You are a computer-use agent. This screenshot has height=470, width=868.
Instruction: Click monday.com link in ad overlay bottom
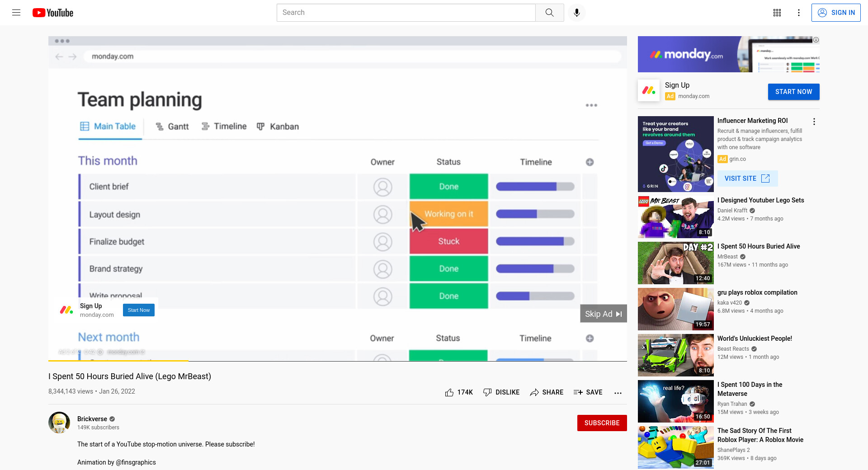click(x=126, y=352)
